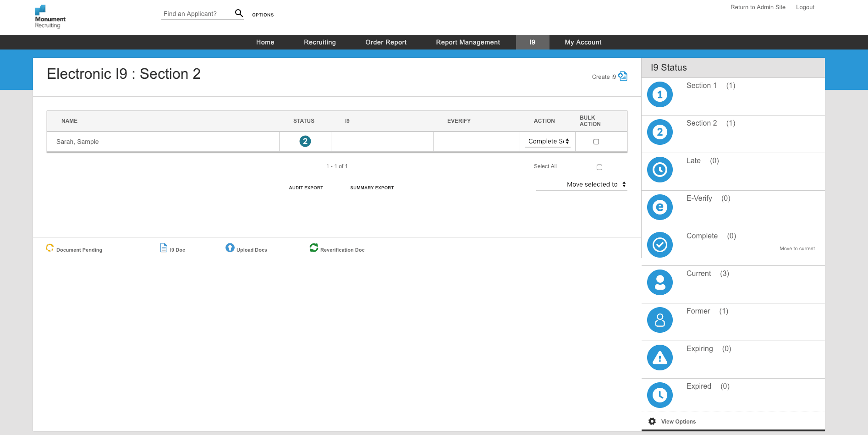
Task: Check bulk action box for Sarah, Sample
Action: point(596,142)
